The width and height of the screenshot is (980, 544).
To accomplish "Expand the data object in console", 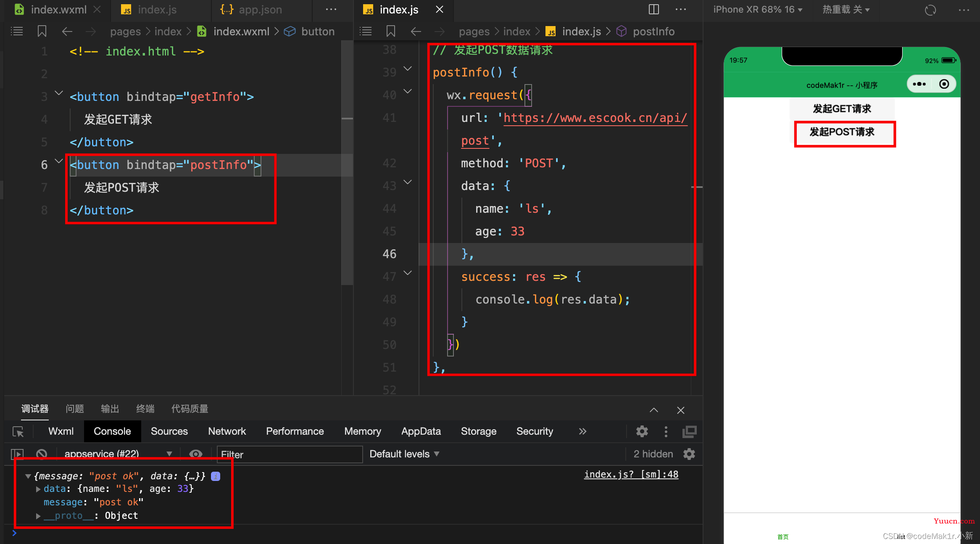I will point(38,489).
